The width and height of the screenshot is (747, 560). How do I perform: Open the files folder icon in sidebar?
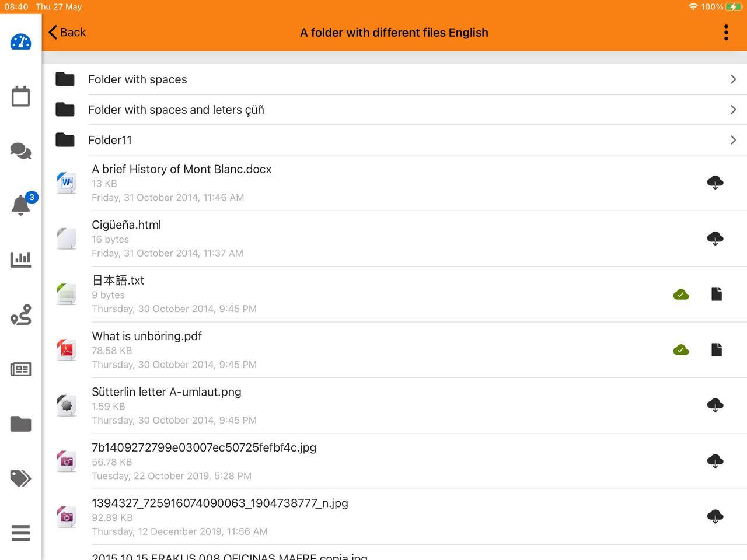coord(20,424)
